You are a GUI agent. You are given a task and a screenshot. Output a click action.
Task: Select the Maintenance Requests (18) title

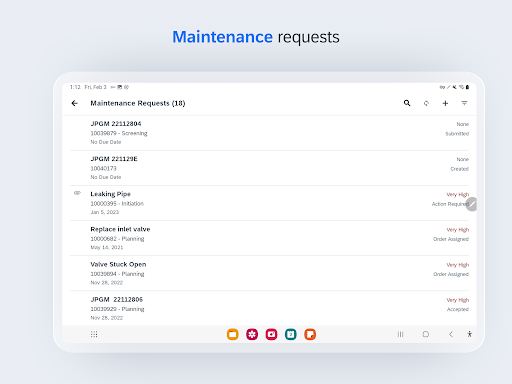pyautogui.click(x=138, y=103)
